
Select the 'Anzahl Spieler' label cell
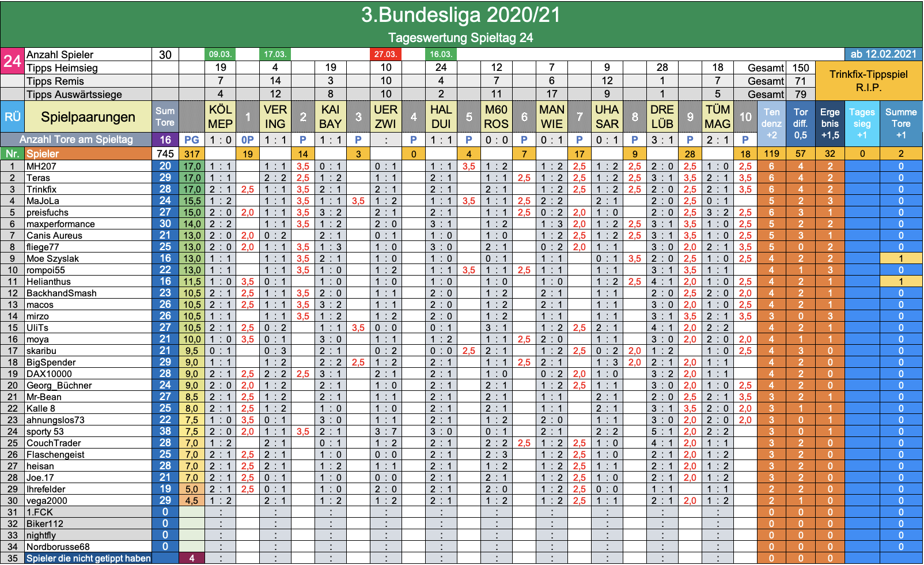(x=88, y=55)
